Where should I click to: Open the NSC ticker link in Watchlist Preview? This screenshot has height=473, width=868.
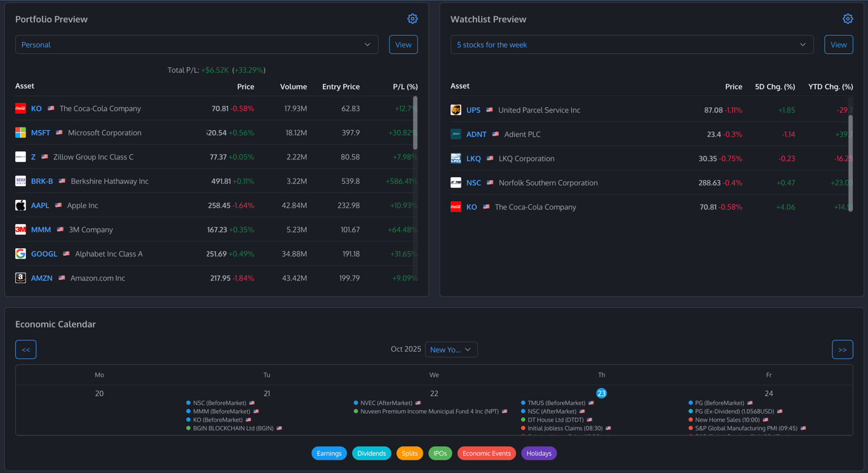474,182
